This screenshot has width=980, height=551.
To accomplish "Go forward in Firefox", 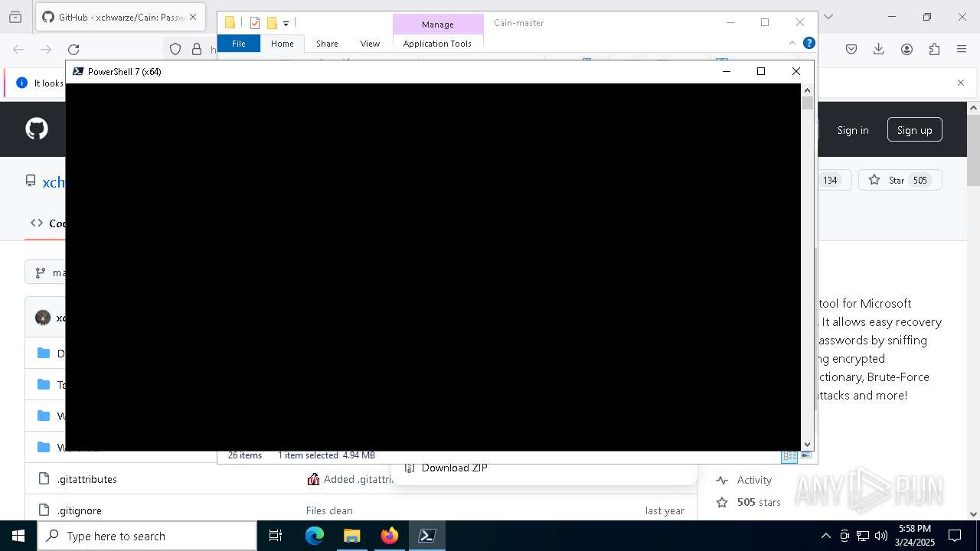I will coord(46,50).
